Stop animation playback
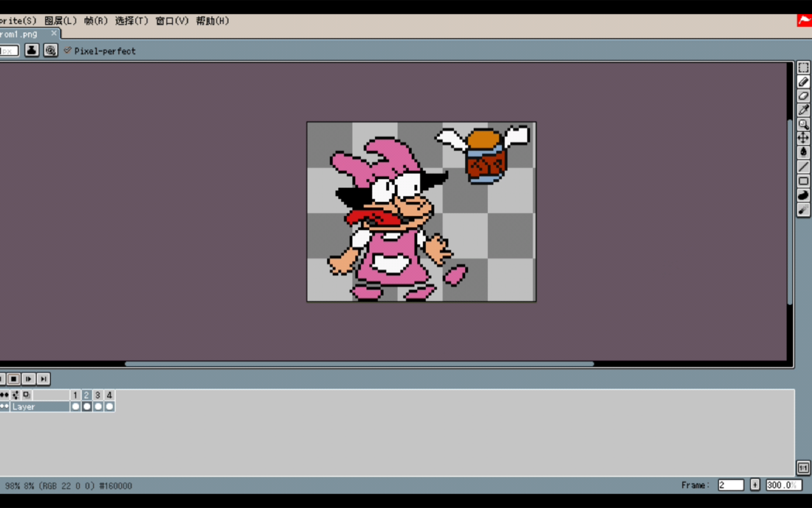Screen dimensions: 812x508 click(14, 379)
